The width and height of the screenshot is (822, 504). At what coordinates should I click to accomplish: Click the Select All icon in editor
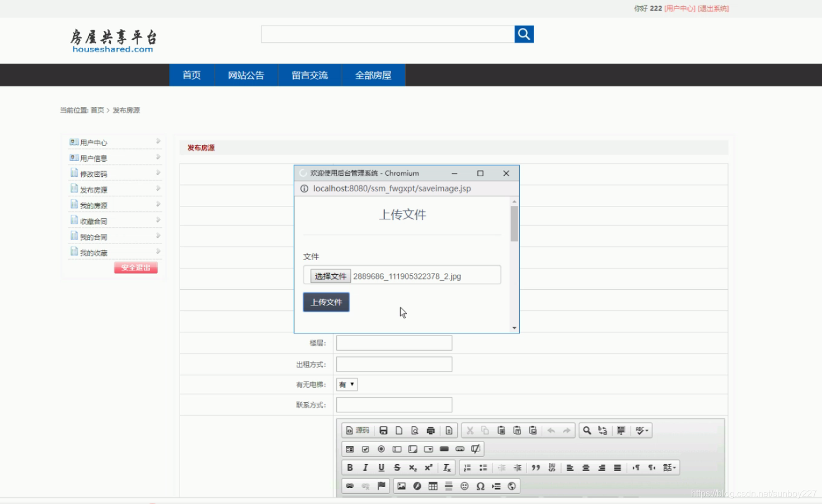[x=621, y=430]
